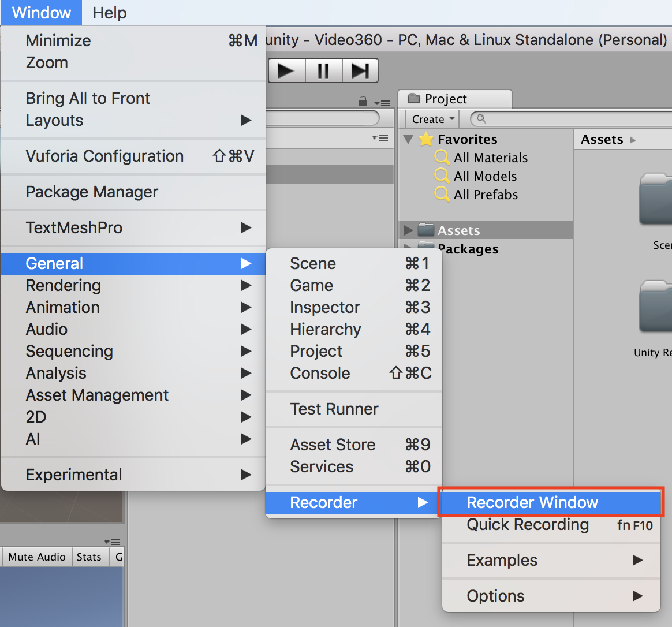Screen dimensions: 672x627
Task: Select All Materials search favorite
Action: point(490,158)
